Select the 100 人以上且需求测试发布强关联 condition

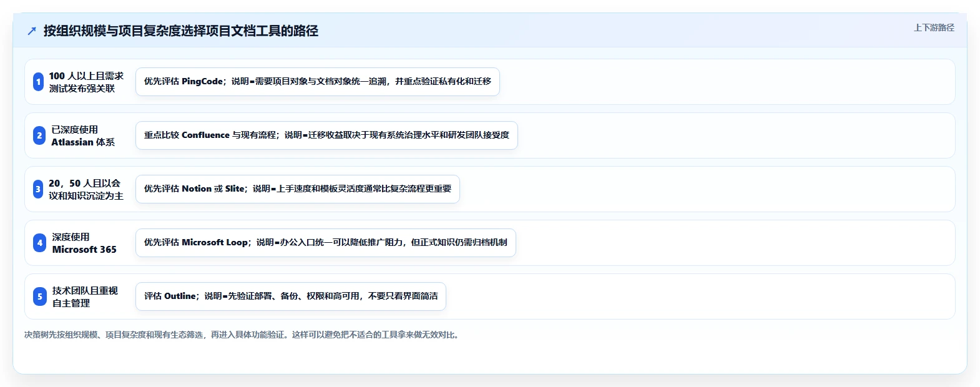click(86, 82)
